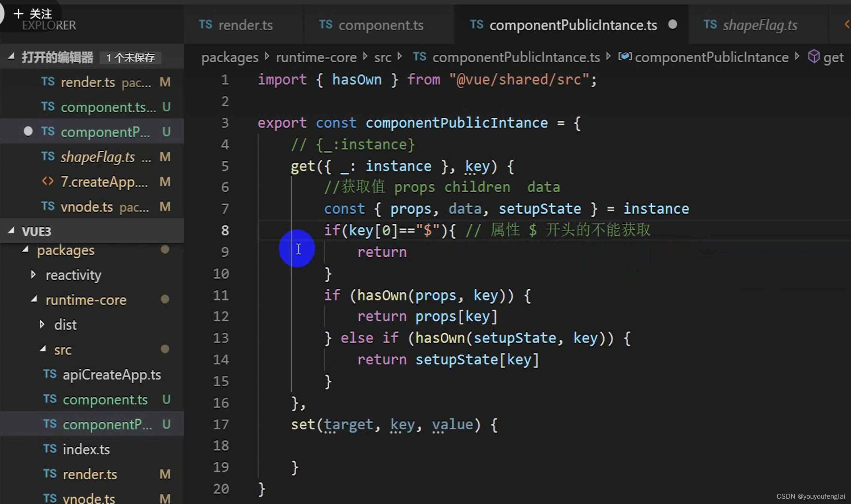851x504 pixels.
Task: Click the TS icon in breadcrumb path
Action: (419, 57)
